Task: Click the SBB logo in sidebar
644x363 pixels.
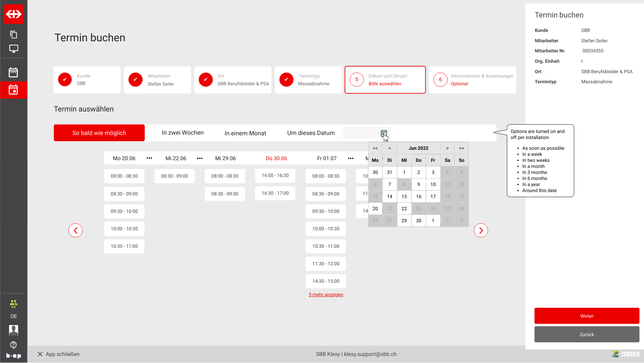Action: [13, 14]
